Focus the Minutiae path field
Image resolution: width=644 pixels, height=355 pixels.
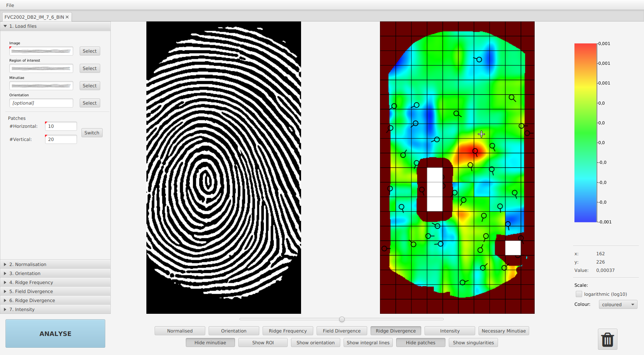click(x=41, y=86)
